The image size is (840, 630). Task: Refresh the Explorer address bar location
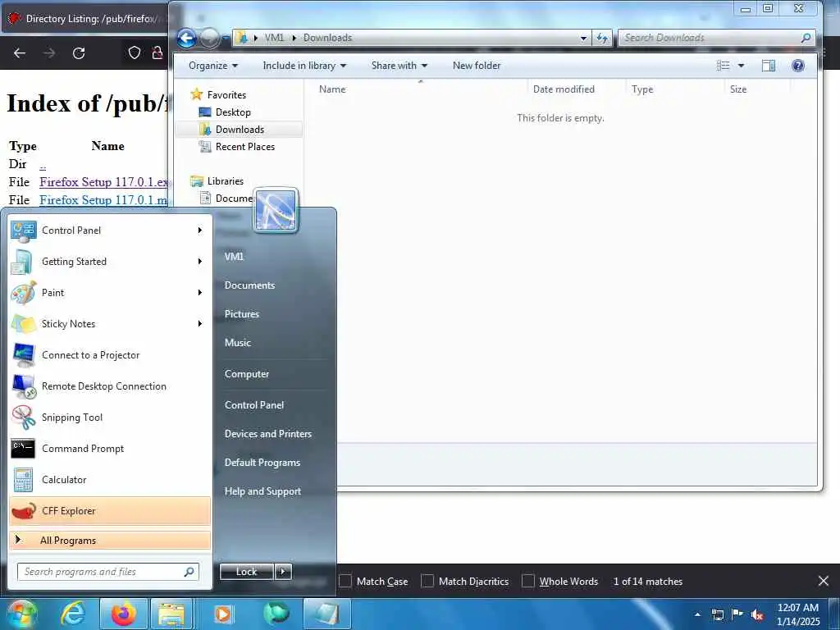coord(602,38)
